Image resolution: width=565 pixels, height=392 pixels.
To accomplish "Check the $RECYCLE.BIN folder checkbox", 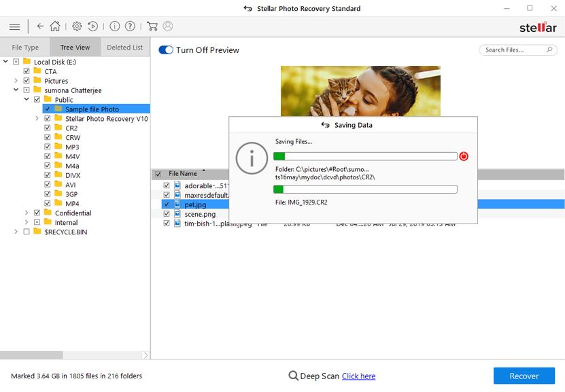I will [27, 232].
